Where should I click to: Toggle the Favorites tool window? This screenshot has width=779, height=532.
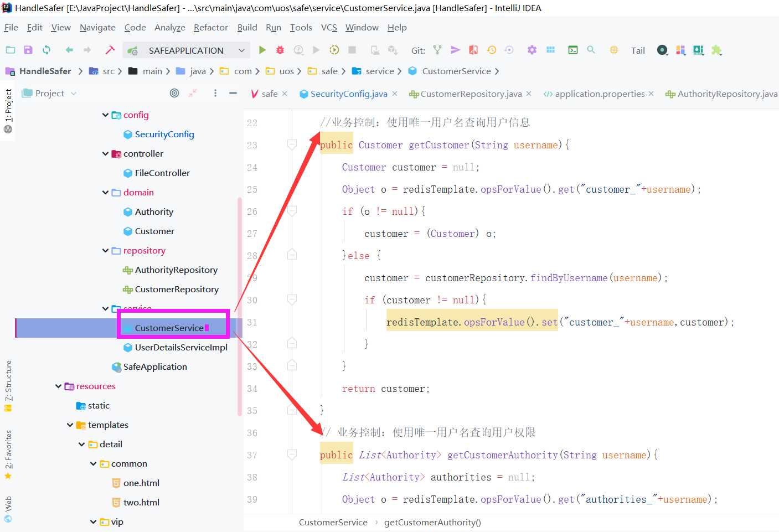[8, 454]
